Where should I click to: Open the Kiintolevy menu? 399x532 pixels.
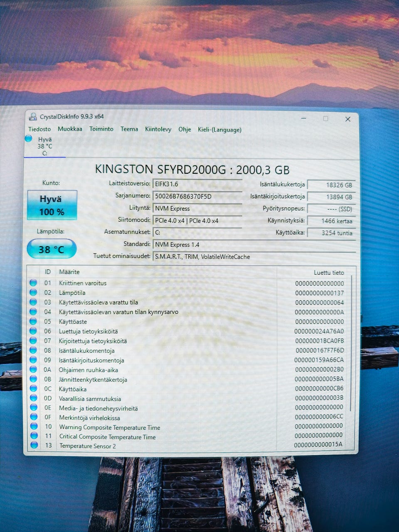(158, 129)
